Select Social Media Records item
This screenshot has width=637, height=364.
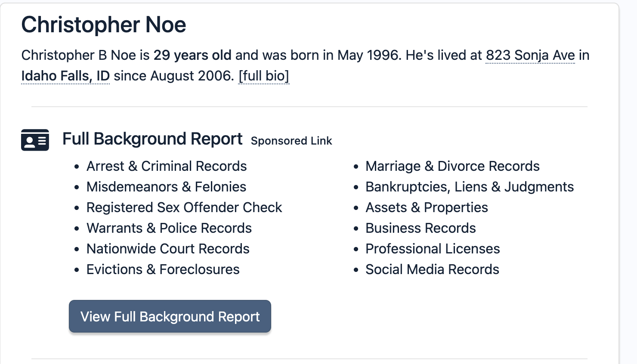point(432,270)
